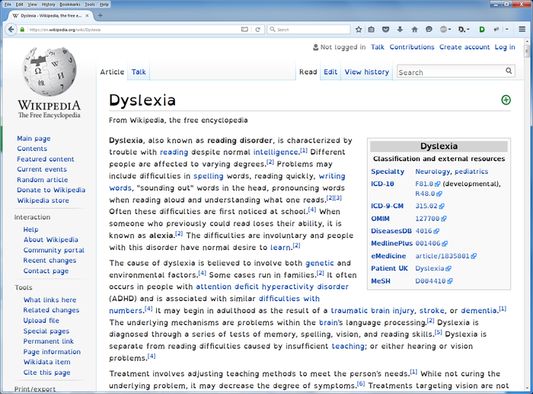Click the green padlock site identity icon

[x=22, y=30]
